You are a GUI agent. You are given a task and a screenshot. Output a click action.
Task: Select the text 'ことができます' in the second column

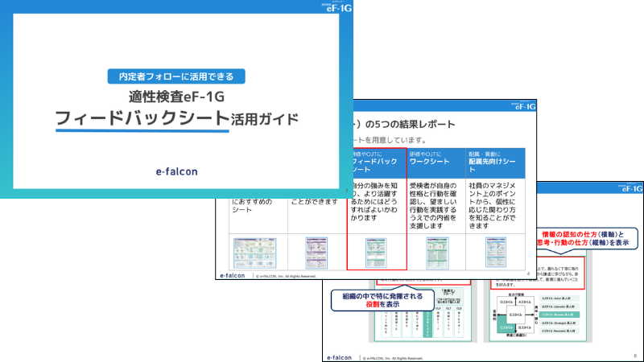click(x=315, y=202)
